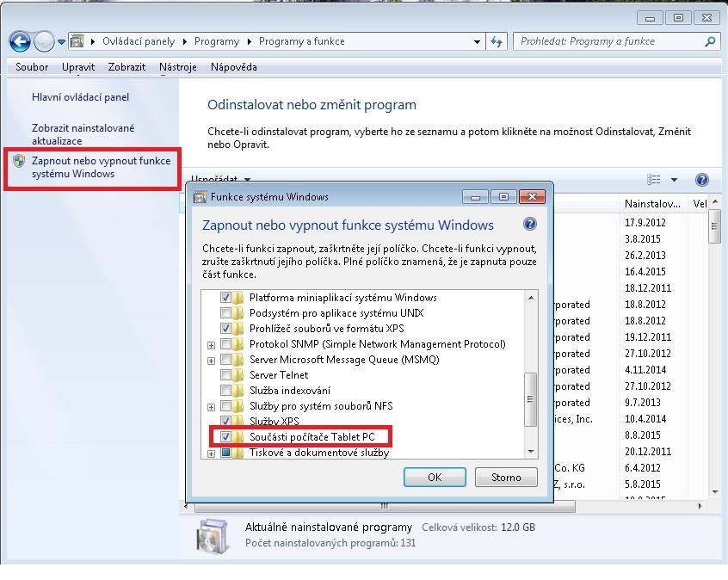Viewport: 728px width, 580px height.
Task: Click the help icon in Funkce systému Windows
Action: click(x=530, y=225)
